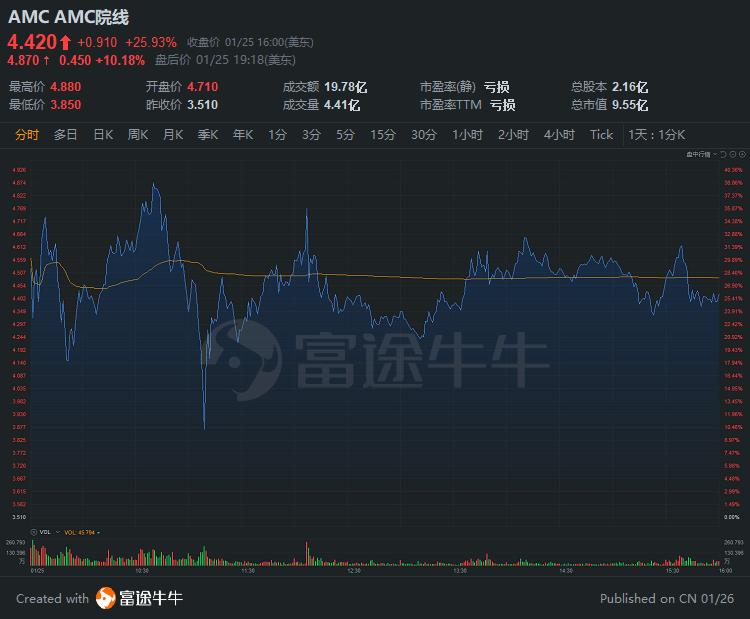Image resolution: width=750 pixels, height=619 pixels.
Task: Click the 最低价 3.850 value
Action: click(66, 105)
